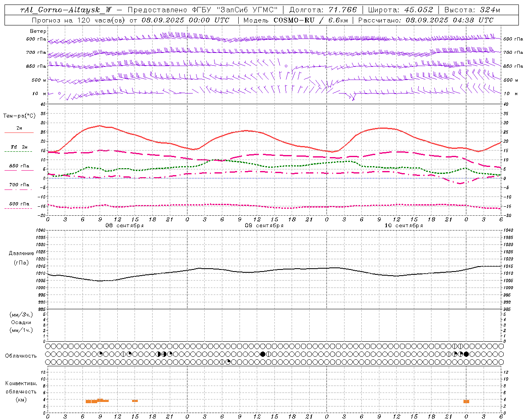Click the 'Модель COSMO-RU / 6.6км' label

(296, 20)
